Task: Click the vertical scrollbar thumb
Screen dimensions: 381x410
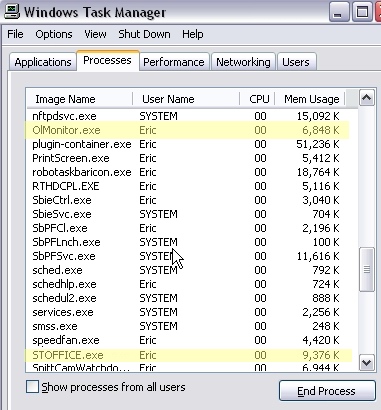Action: pyautogui.click(x=367, y=269)
